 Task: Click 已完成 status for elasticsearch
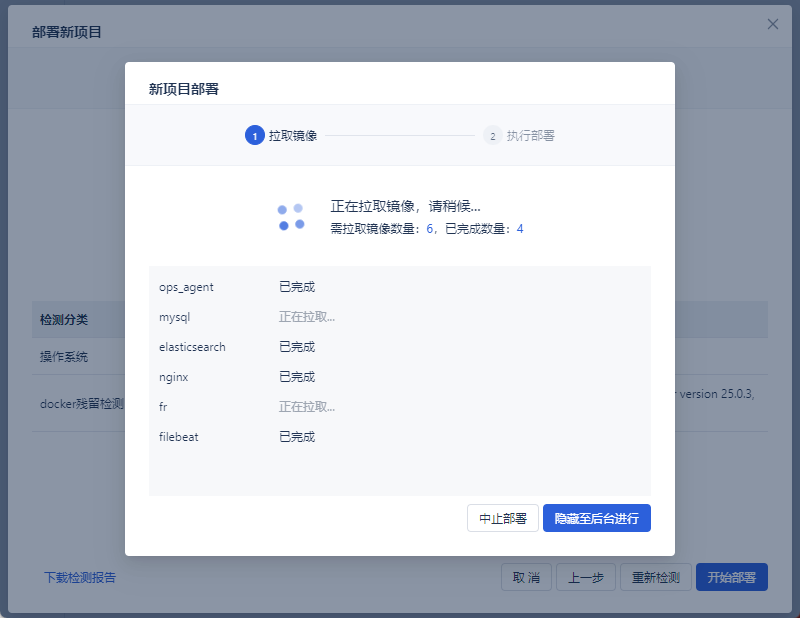[297, 347]
